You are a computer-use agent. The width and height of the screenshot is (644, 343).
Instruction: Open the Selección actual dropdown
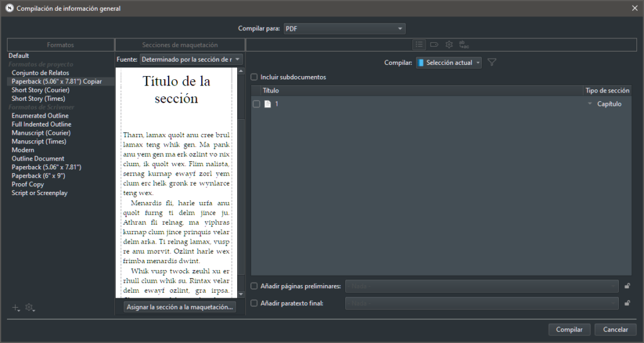point(448,62)
